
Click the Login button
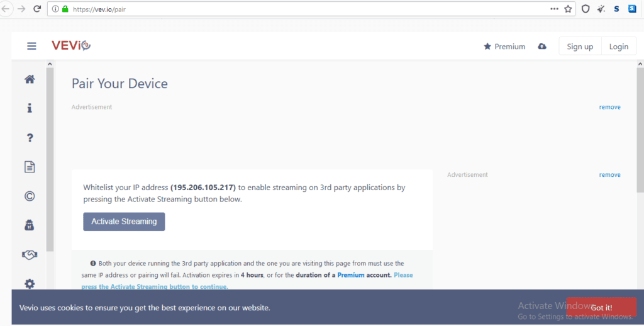click(x=618, y=47)
